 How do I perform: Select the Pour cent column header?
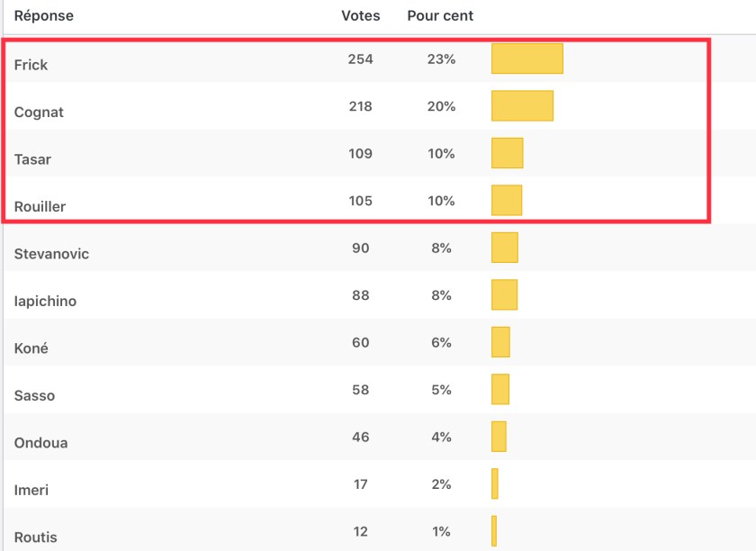[440, 16]
